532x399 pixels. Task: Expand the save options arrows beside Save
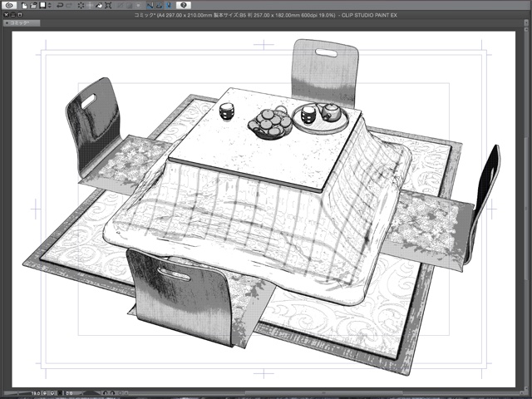coord(50,6)
